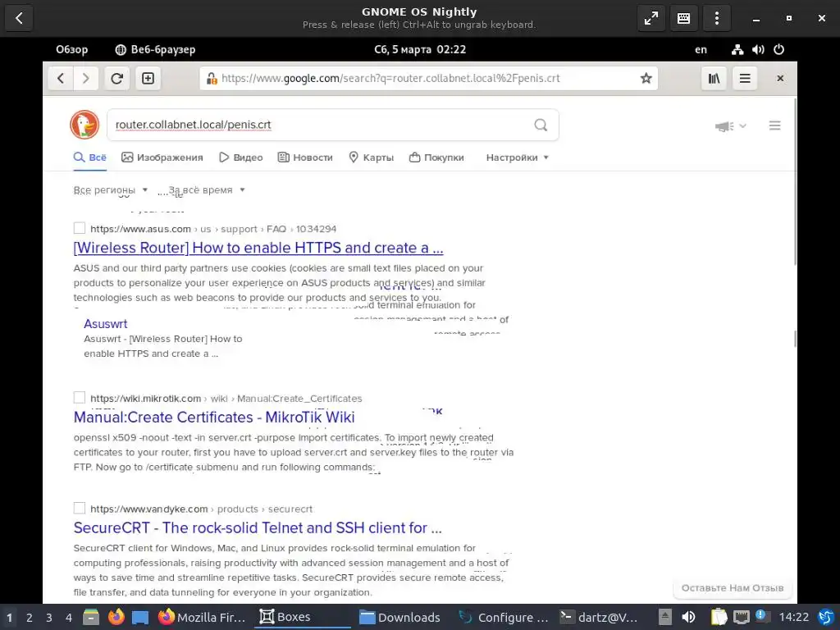Go back in the Boxes window header

pyautogui.click(x=19, y=18)
